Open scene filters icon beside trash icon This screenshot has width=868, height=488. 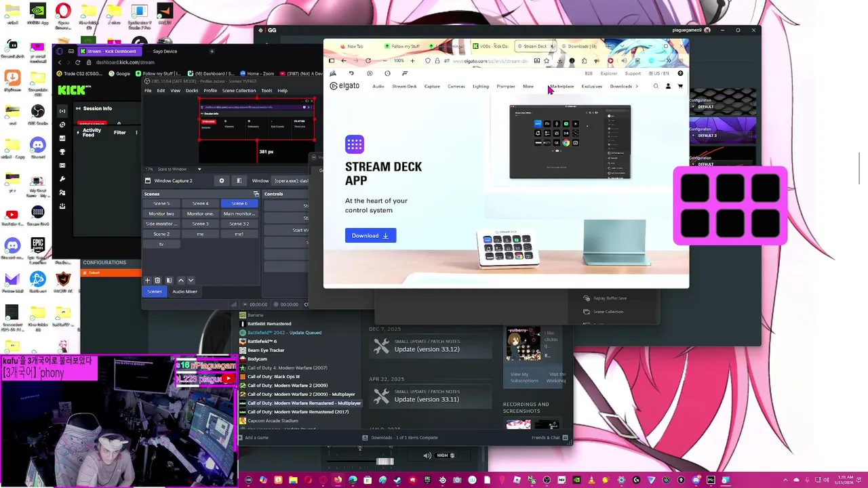tap(169, 280)
